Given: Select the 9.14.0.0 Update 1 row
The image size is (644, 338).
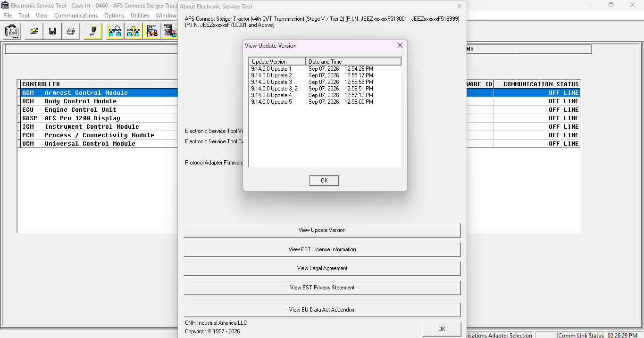Looking at the screenshot, I should (325, 69).
